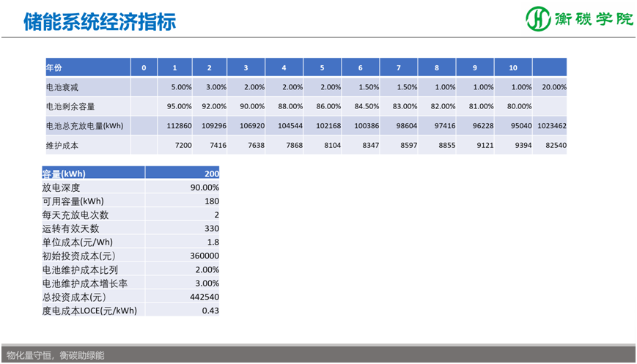Select the 1023462 total discharge cell
This screenshot has width=637, height=364.
[551, 126]
